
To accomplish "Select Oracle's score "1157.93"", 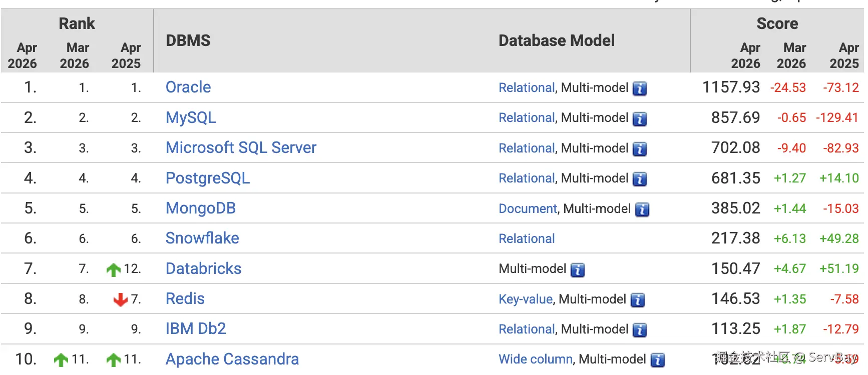I will click(x=731, y=87).
